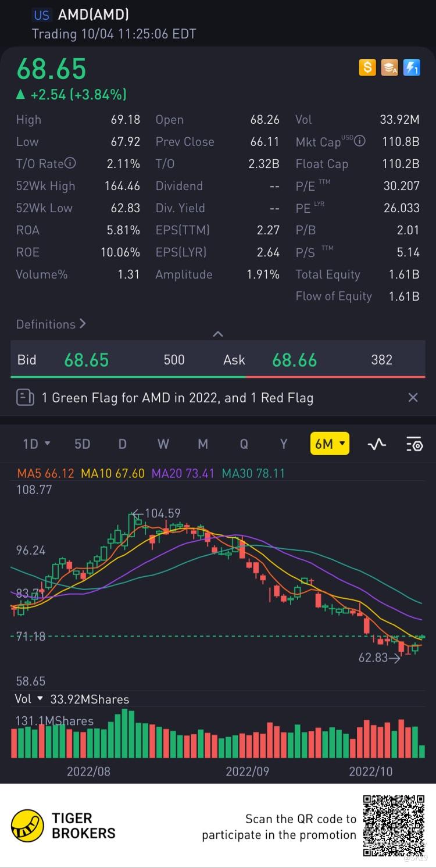Tap the Vol value 33.92M
Image resolution: width=436 pixels, height=868 pixels.
pos(399,120)
